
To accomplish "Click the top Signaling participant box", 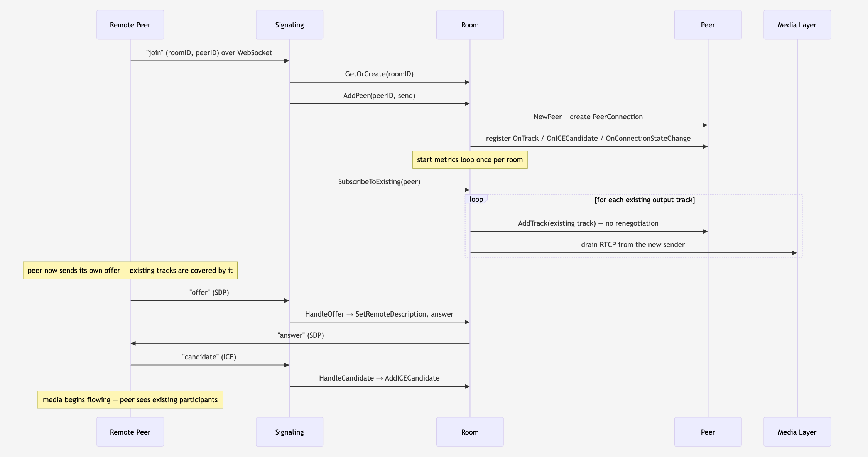I will pyautogui.click(x=289, y=25).
